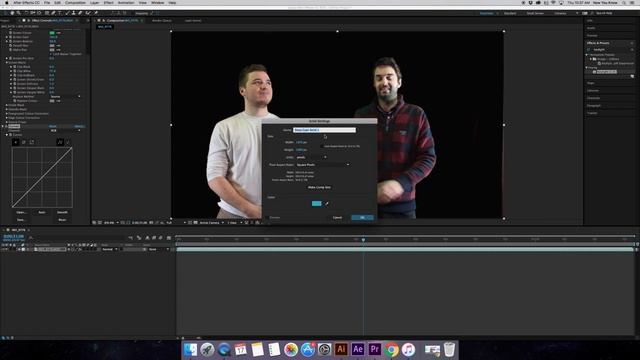Image resolution: width=640 pixels, height=360 pixels.
Task: Select the Eraser tool
Action: click(80, 13)
